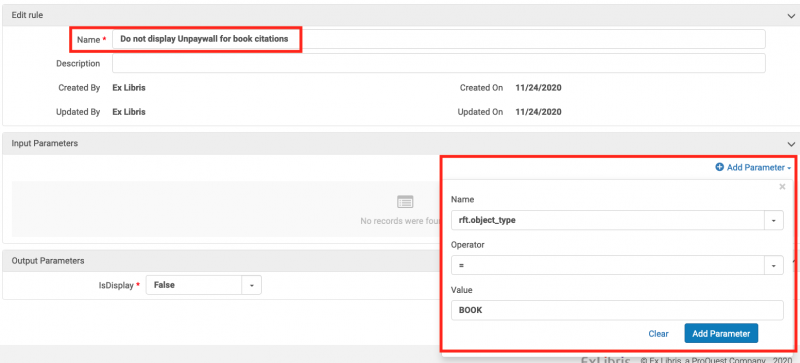Click the Created By value Ex Libris
This screenshot has width=800, height=363.
pyautogui.click(x=129, y=88)
